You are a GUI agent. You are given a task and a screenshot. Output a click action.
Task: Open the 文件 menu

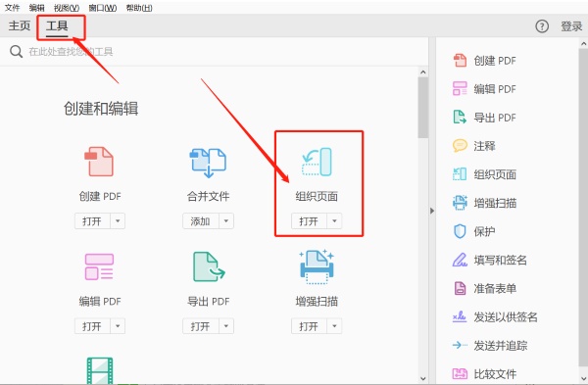(12, 8)
